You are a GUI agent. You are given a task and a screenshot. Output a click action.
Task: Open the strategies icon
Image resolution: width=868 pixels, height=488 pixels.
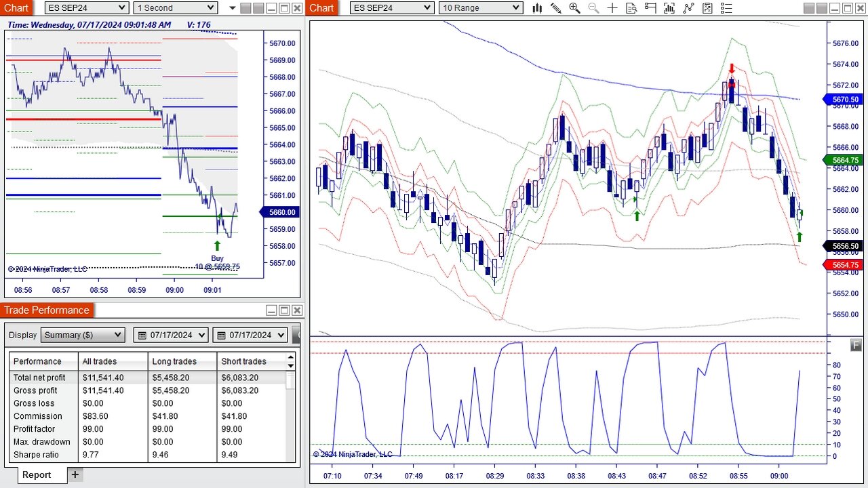click(707, 8)
